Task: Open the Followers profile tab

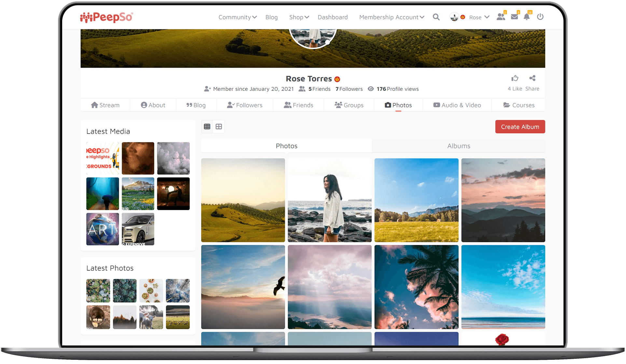Action: (245, 105)
